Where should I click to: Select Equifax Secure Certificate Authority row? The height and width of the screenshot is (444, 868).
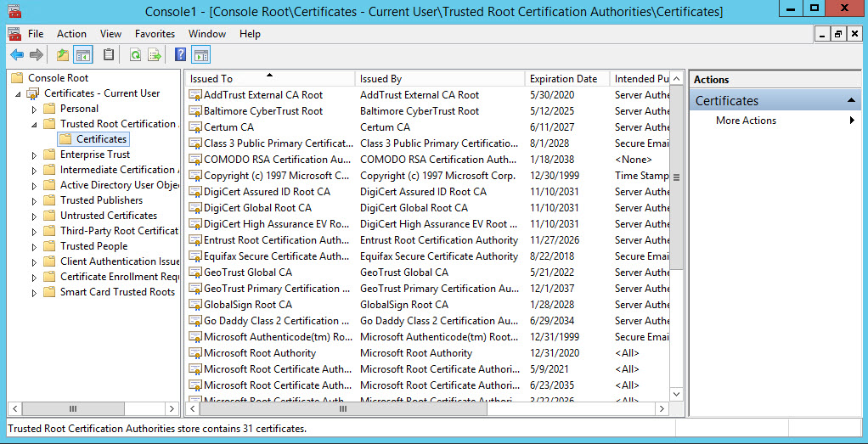pos(426,256)
